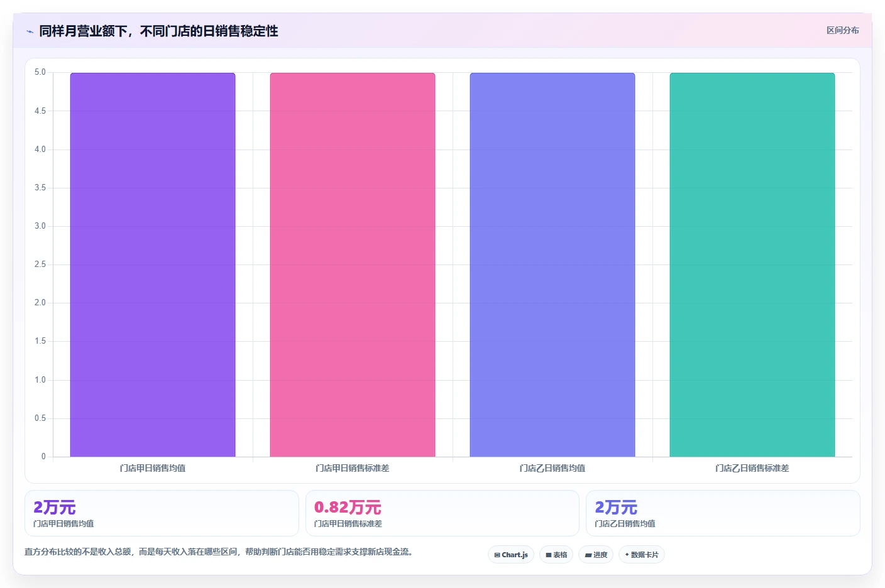Viewport: 885px width, 588px height.
Task: Click the footer note starting with 直方分布比较的不是收入总额
Action: pyautogui.click(x=219, y=552)
